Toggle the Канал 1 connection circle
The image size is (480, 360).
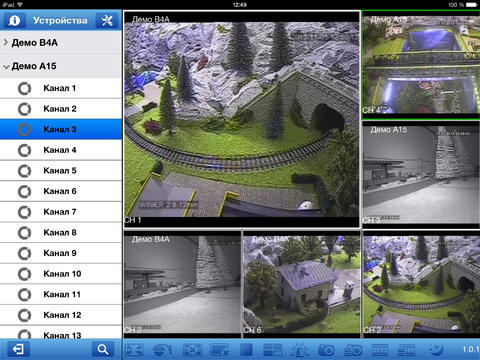(x=24, y=88)
